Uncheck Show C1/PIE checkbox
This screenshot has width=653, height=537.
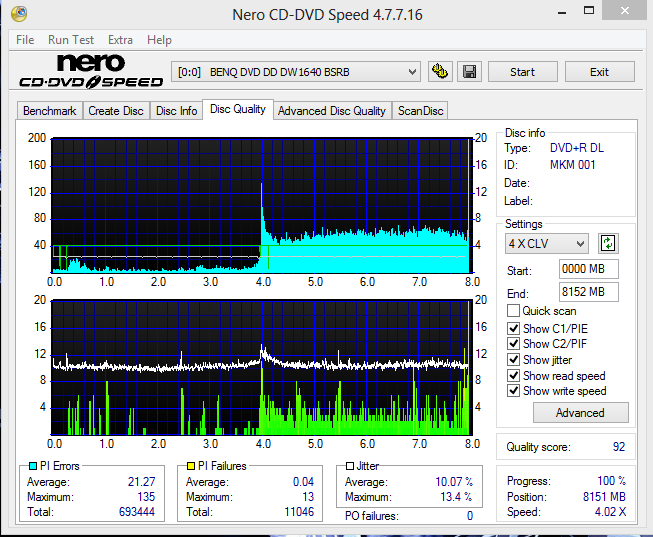click(514, 327)
